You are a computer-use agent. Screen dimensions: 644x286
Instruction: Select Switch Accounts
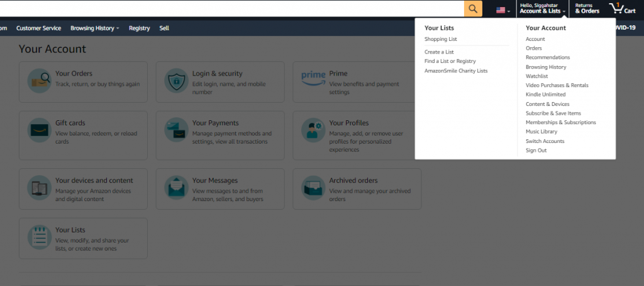coord(545,141)
